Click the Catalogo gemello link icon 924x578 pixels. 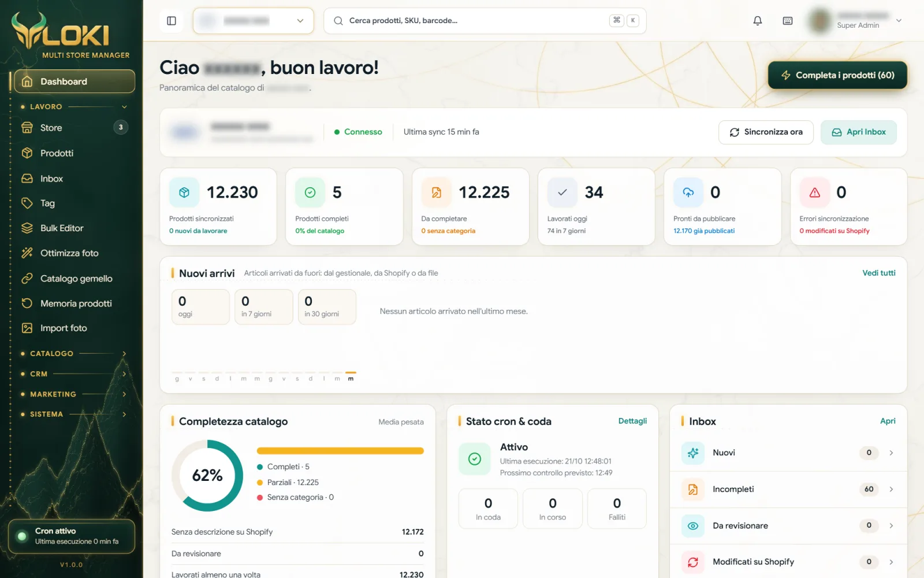pos(27,279)
